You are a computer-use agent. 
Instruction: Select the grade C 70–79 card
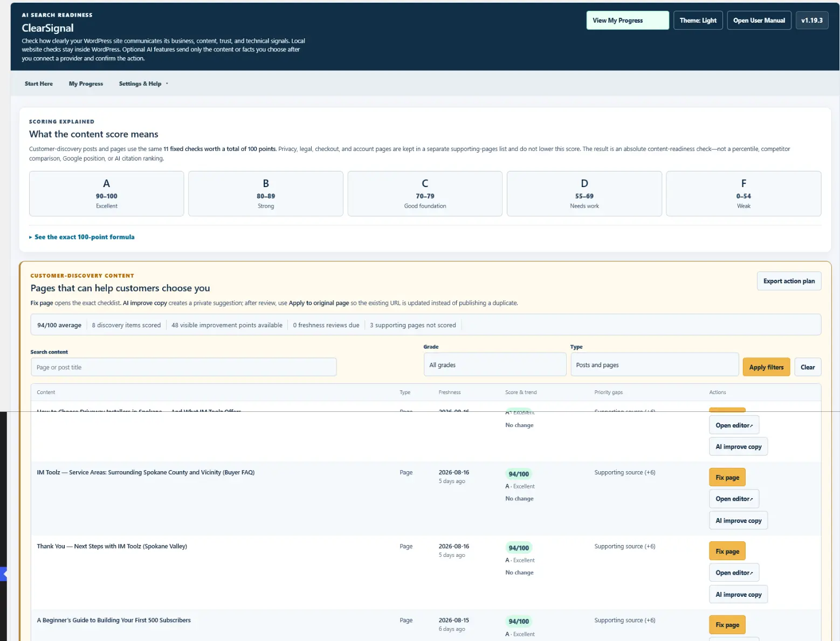pyautogui.click(x=425, y=194)
